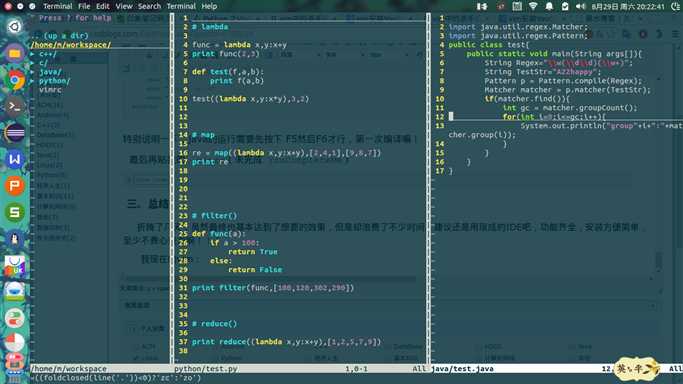The image size is (683, 384).
Task: Click 'import java.util.regex.Matcher;' line
Action: [518, 27]
